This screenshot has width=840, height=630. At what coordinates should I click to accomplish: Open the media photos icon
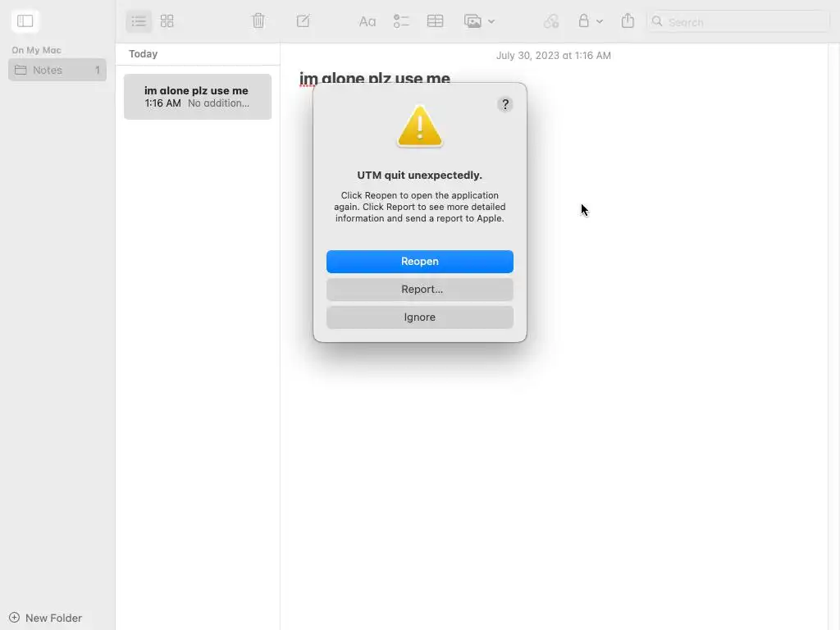coord(472,21)
